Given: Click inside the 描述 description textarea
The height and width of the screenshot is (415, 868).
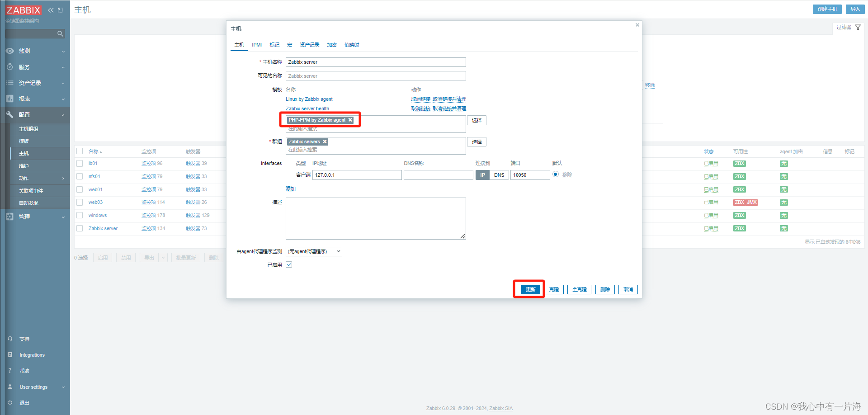Looking at the screenshot, I should click(x=376, y=218).
